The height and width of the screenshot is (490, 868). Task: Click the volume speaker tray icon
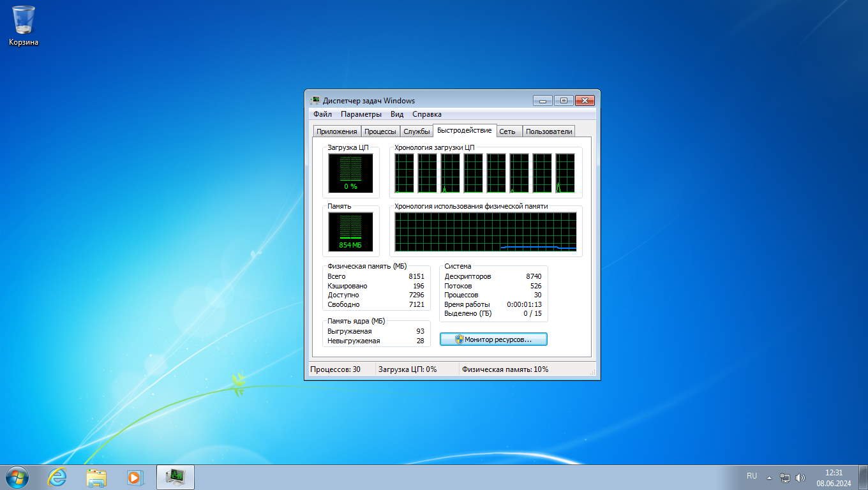(800, 477)
